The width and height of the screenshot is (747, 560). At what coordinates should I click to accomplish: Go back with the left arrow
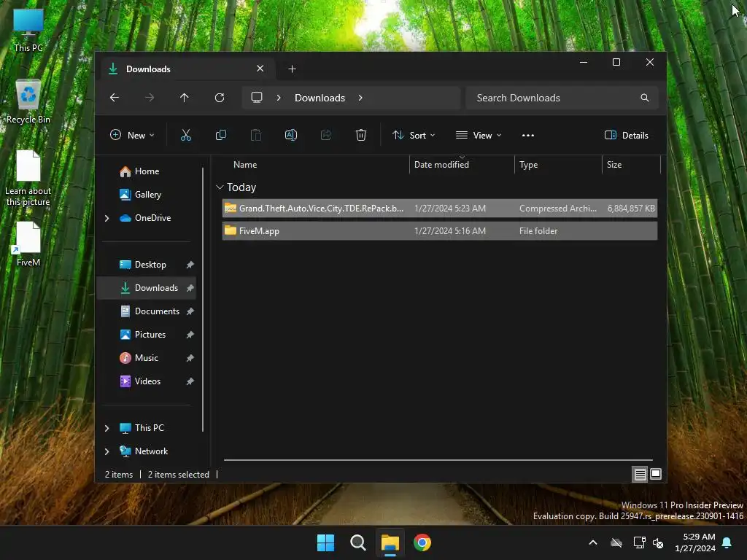115,98
